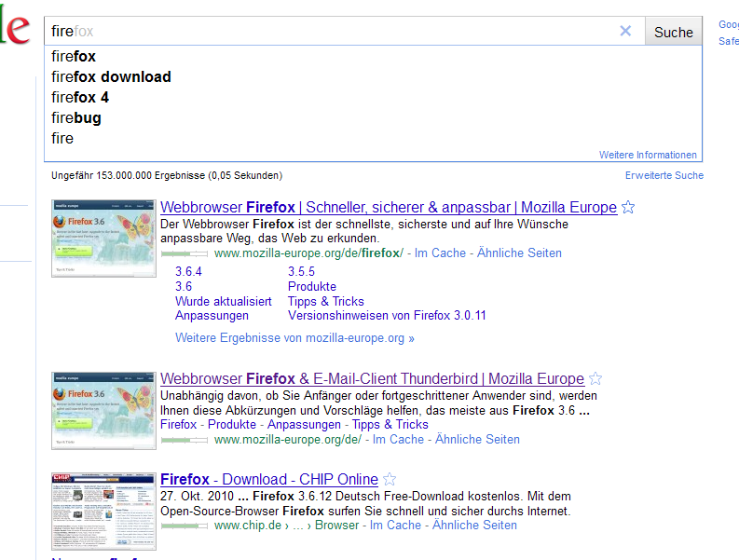Screen dimensions: 739x560
Task: Open 'Weitere Informationen' link in suggestions box
Action: [x=648, y=155]
